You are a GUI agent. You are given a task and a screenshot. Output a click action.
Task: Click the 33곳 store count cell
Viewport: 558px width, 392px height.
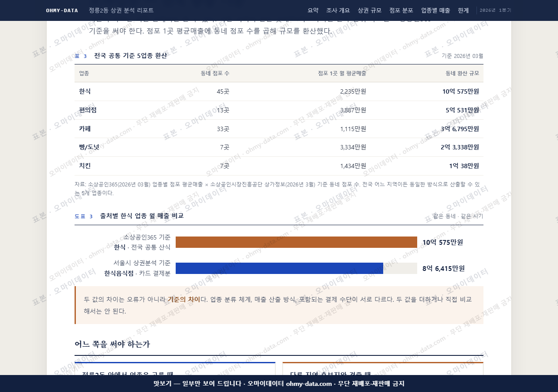(x=223, y=129)
